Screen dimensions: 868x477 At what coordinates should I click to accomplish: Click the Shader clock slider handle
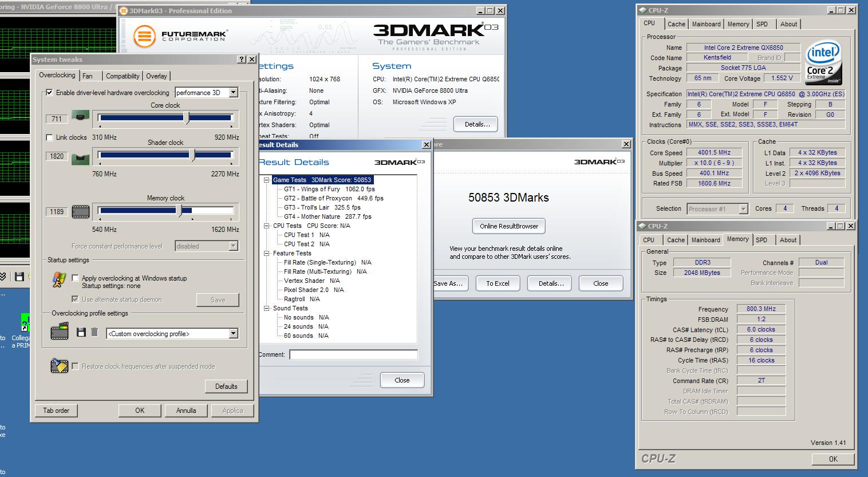click(192, 155)
